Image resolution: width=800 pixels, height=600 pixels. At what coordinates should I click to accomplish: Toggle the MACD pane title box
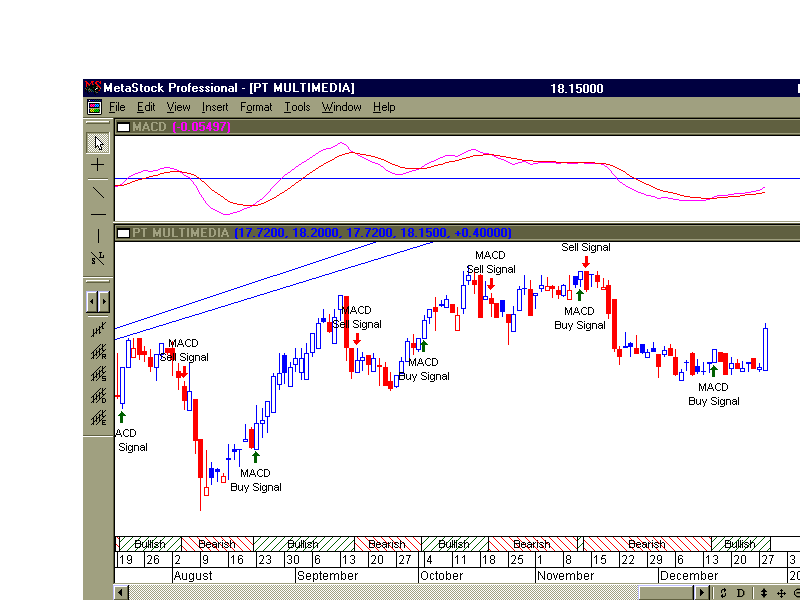point(124,127)
